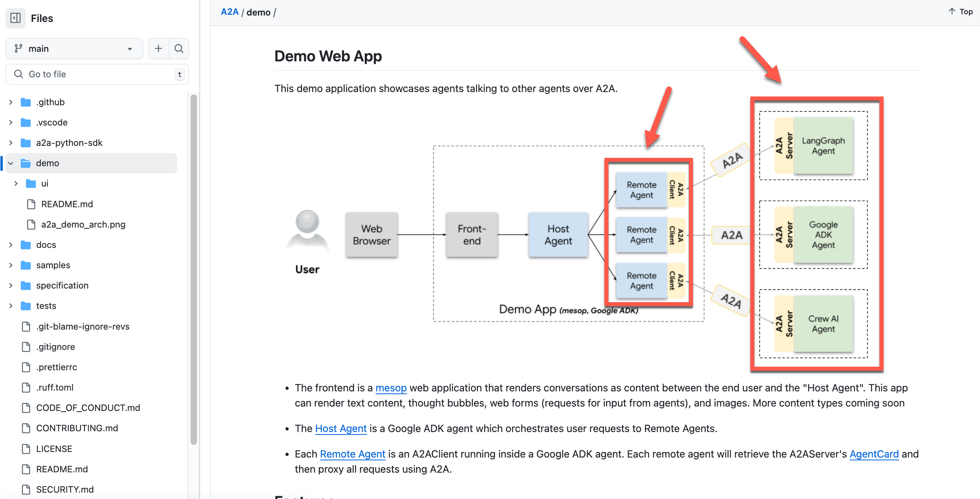Click the search magnifier icon button
980x499 pixels.
[179, 49]
